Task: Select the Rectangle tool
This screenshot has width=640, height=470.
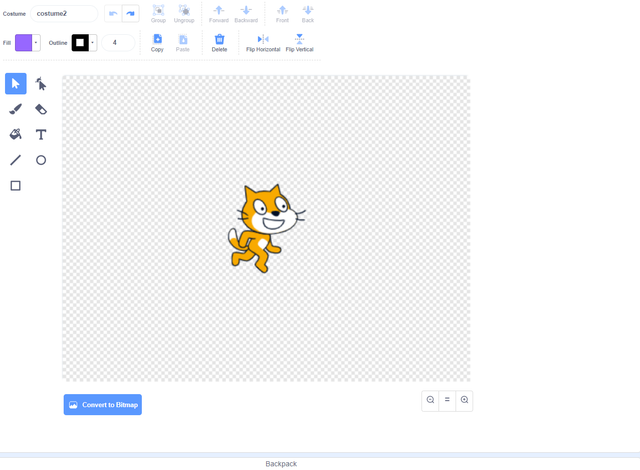Action: coord(16,186)
